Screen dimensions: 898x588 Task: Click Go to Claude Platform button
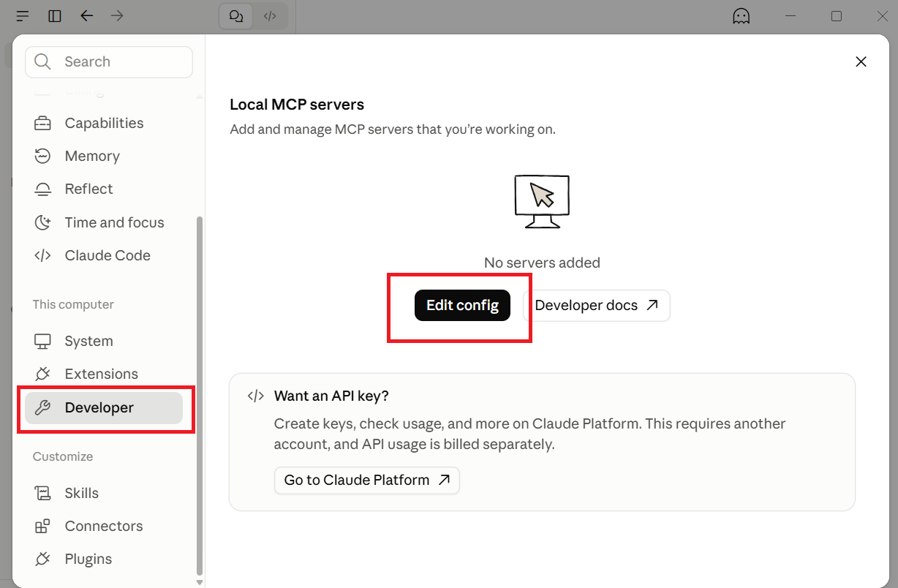pos(367,480)
